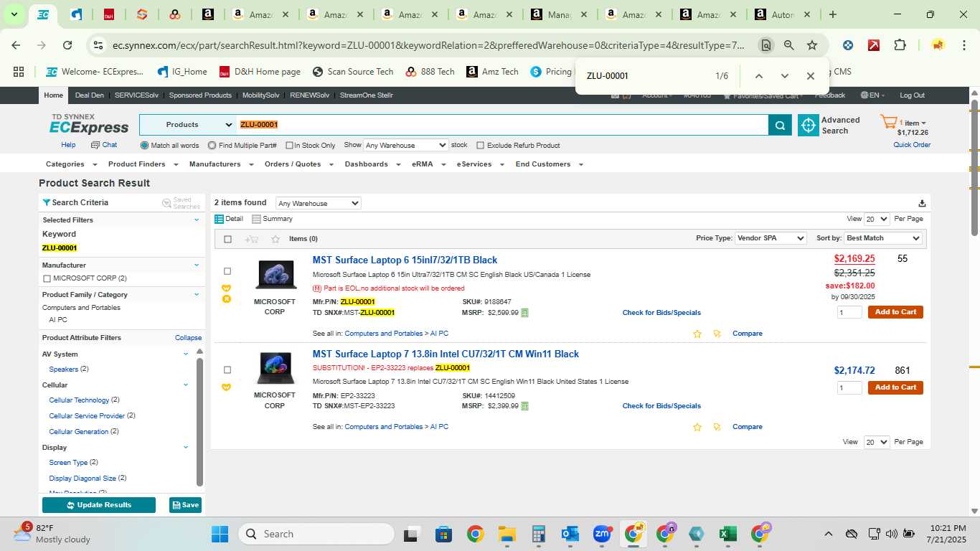Check Exclude Refurb Product checkbox
Image resolution: width=980 pixels, height=551 pixels.
[x=481, y=146]
